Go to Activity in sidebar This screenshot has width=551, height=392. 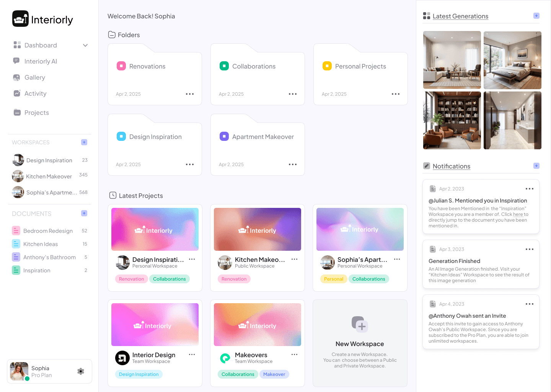point(35,93)
